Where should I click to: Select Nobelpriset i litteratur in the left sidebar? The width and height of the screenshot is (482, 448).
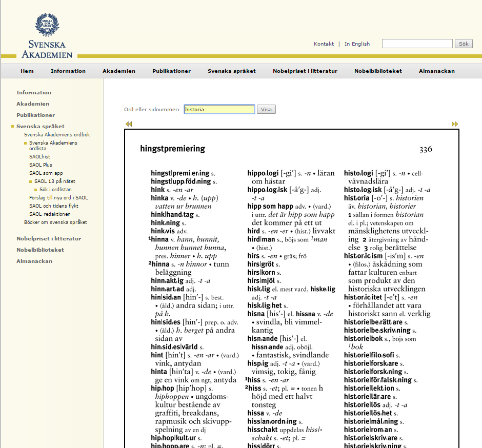[x=49, y=239]
